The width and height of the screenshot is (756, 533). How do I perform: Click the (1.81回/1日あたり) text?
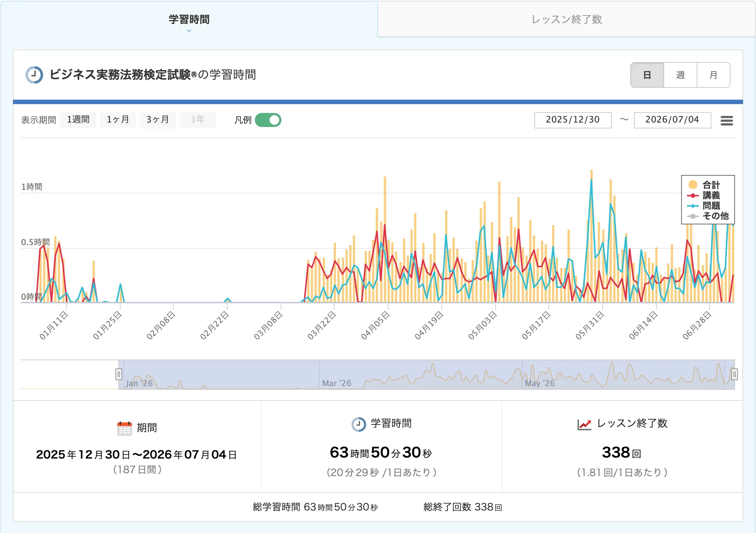tap(622, 472)
